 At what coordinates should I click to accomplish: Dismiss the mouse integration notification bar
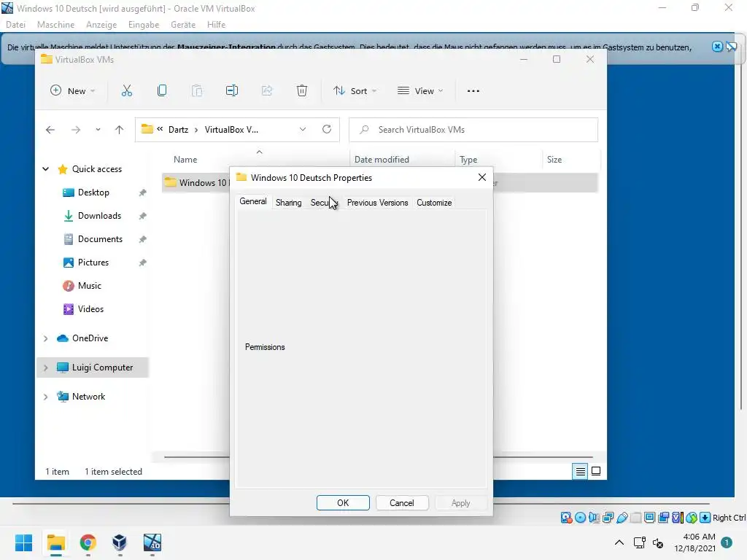717,47
